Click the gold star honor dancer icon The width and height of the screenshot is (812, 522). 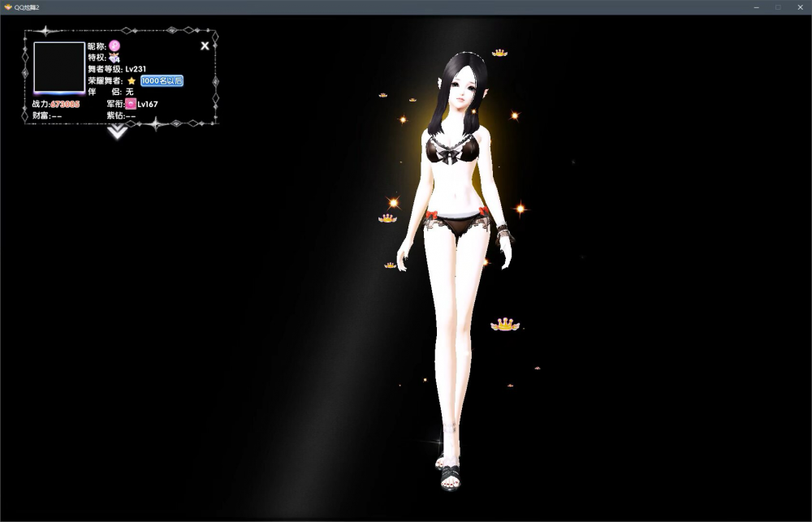[x=132, y=81]
